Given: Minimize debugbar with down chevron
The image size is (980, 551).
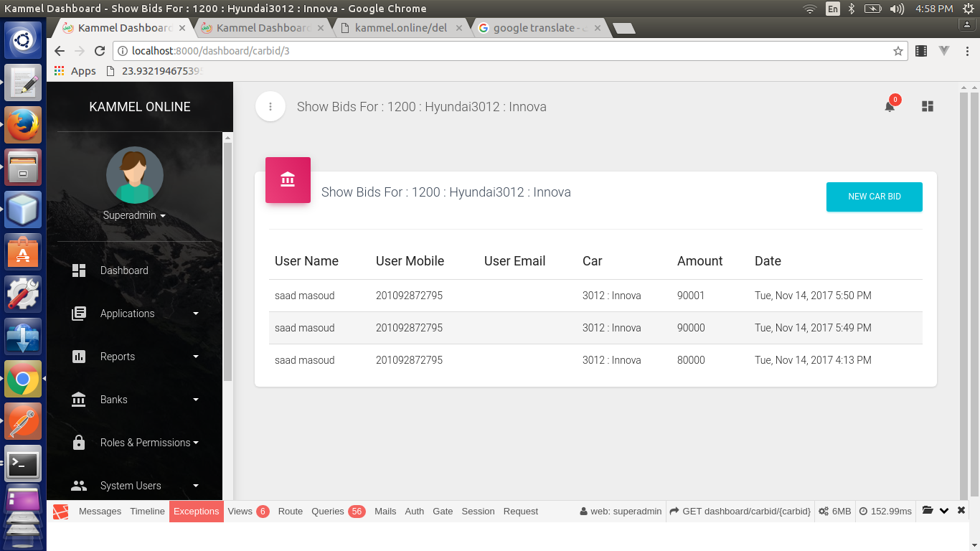Looking at the screenshot, I should (x=944, y=511).
